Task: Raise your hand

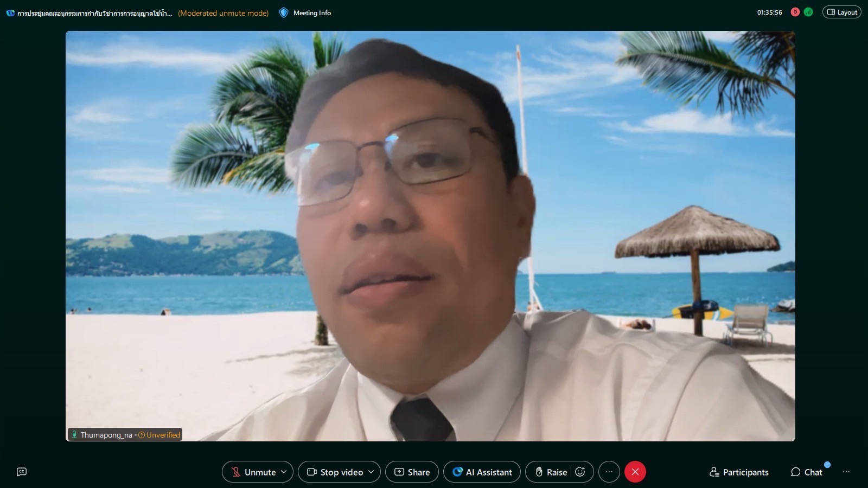Action: pos(551,472)
